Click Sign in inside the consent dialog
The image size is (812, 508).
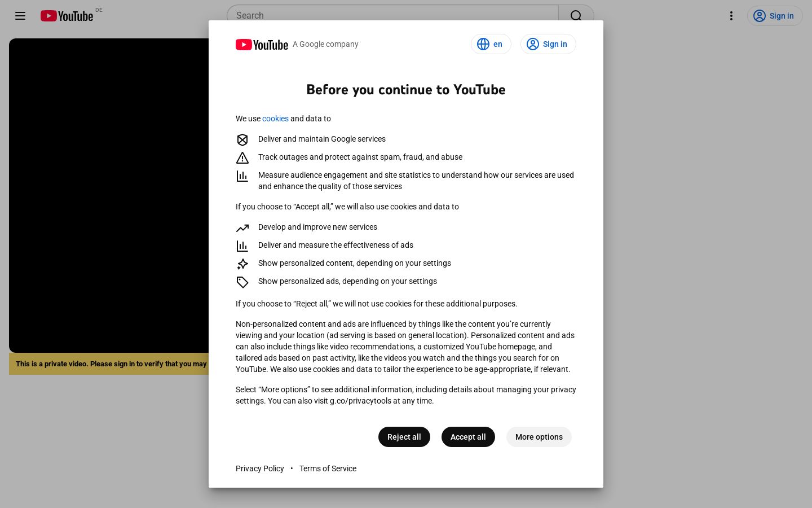pos(548,44)
